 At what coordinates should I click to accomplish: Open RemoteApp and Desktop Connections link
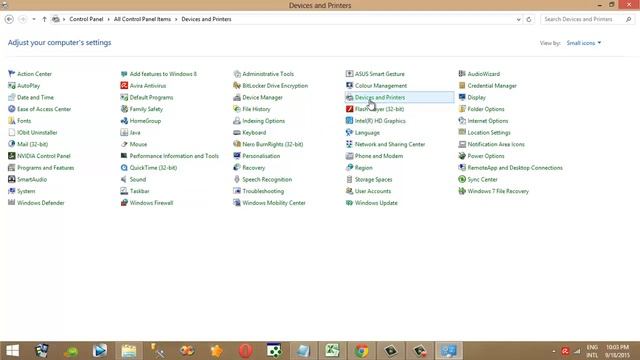coord(515,168)
